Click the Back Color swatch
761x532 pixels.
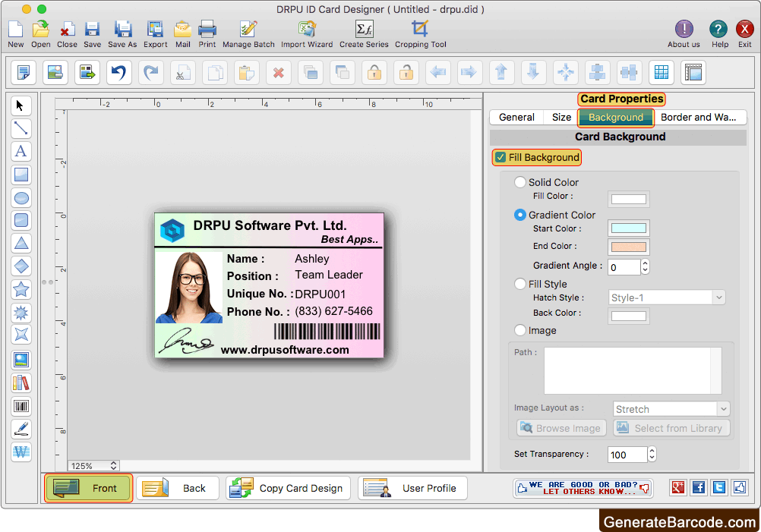tap(629, 316)
